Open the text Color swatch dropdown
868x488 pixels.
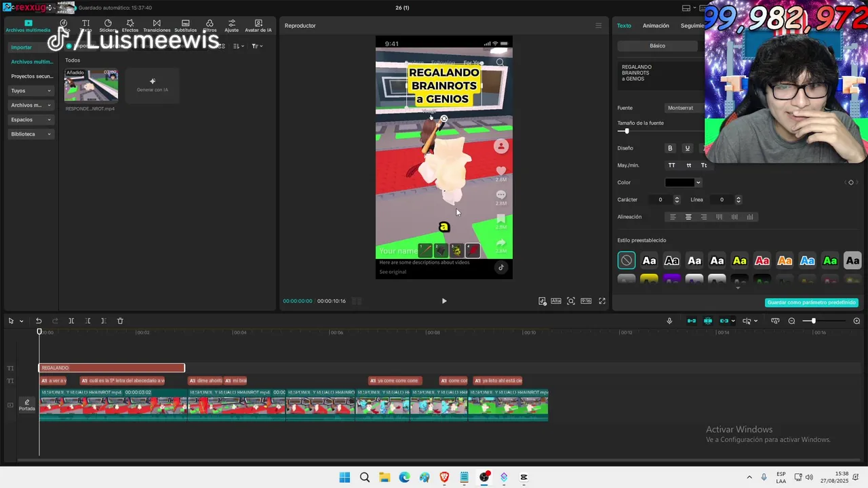[683, 182]
